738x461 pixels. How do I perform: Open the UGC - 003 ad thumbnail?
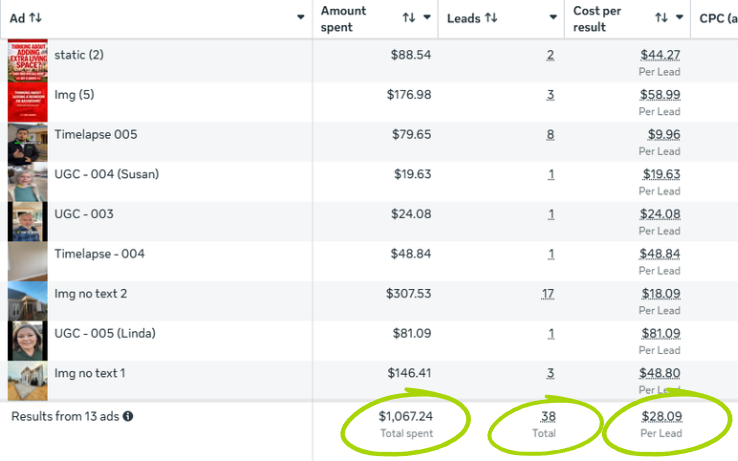[28, 222]
